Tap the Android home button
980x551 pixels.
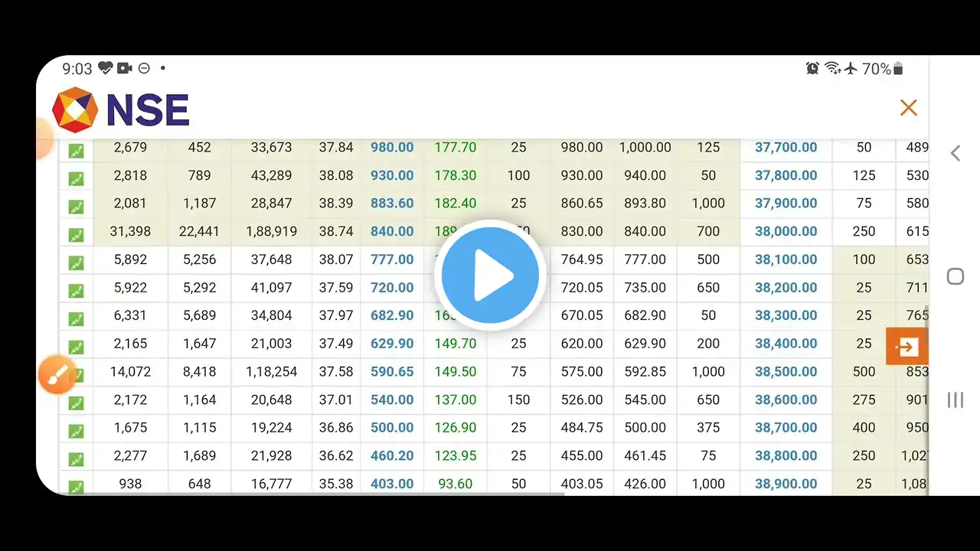955,276
